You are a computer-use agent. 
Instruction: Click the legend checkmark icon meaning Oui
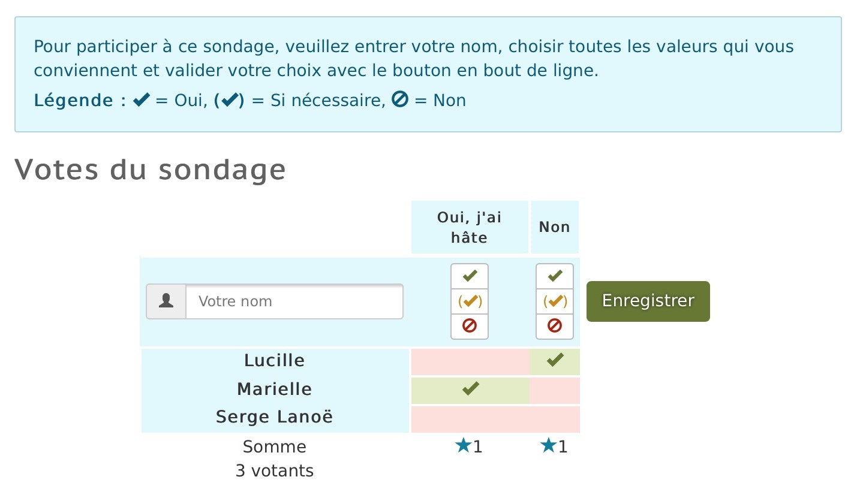[142, 100]
